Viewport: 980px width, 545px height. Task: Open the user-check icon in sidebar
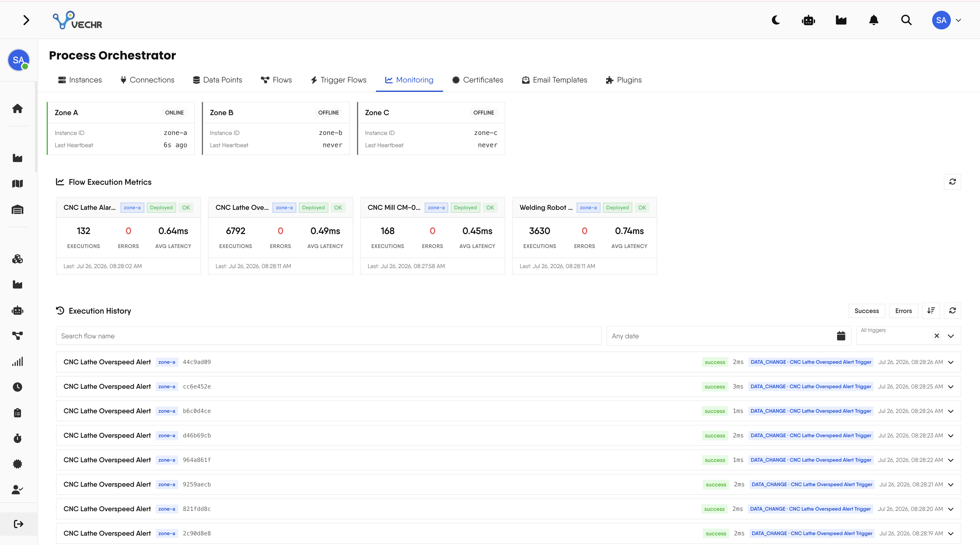coord(17,490)
